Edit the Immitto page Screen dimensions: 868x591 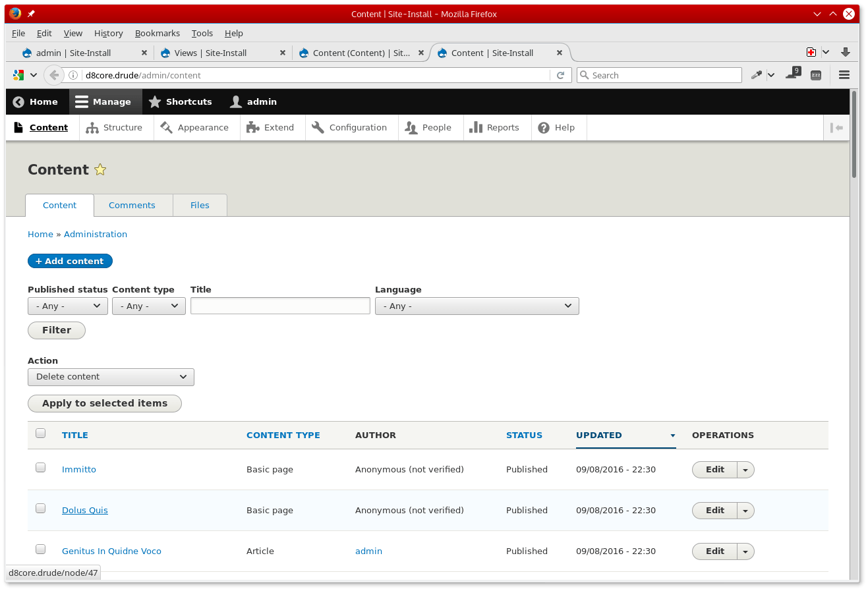tap(714, 470)
